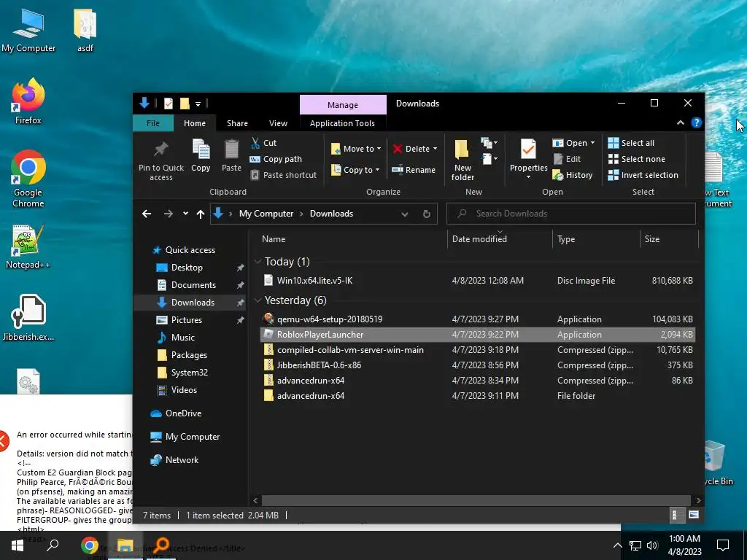The image size is (747, 560).
Task: Open the Firefox desktop shortcut
Action: pyautogui.click(x=28, y=101)
